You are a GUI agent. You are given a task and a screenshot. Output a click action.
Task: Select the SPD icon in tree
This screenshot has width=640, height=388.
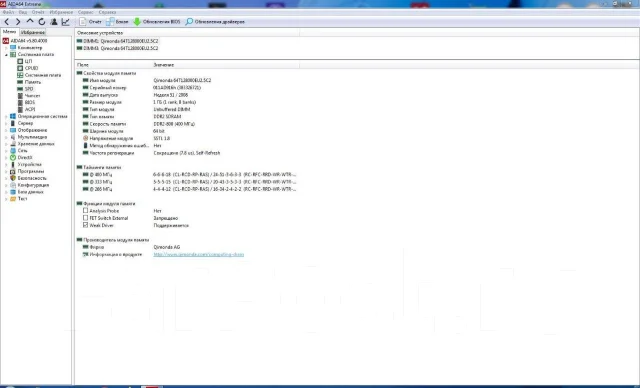coord(20,89)
